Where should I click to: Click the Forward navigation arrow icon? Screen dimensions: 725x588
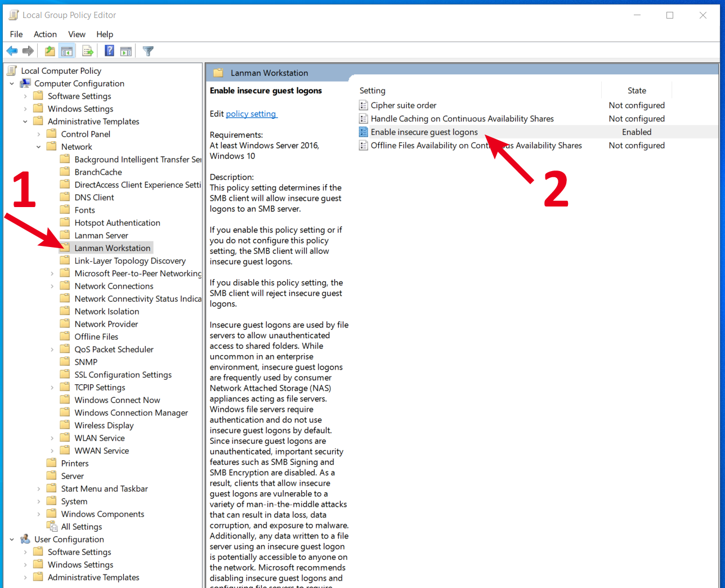tap(28, 51)
